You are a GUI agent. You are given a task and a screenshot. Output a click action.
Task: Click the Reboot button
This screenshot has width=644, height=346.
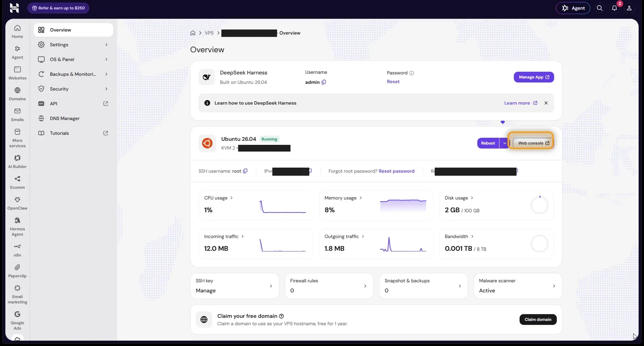[488, 143]
